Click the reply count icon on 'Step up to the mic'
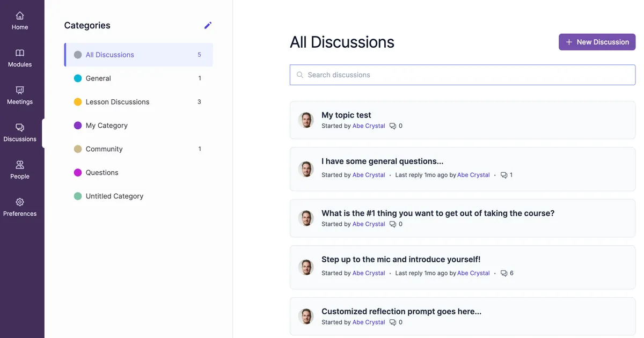Screen dimensions: 644x338 [503, 273]
